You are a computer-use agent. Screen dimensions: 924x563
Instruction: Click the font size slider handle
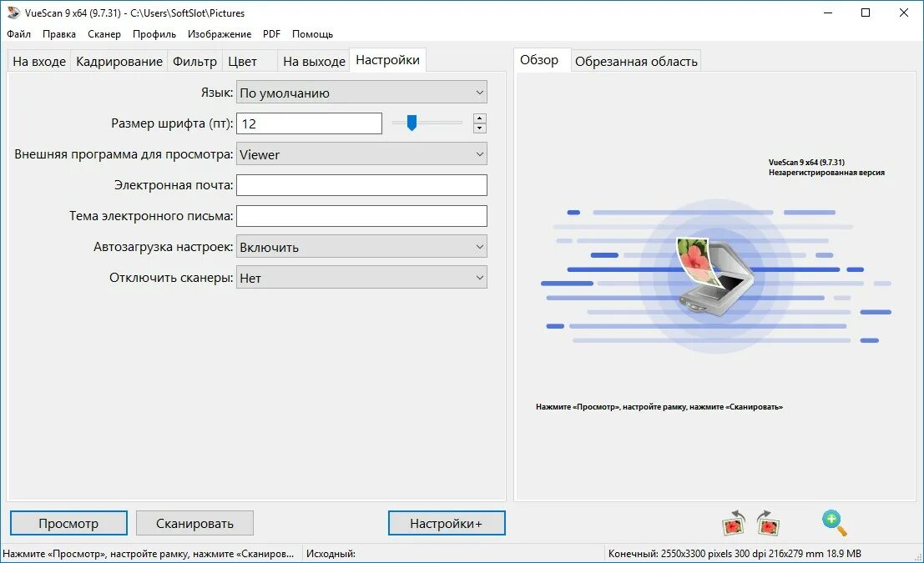(x=412, y=123)
